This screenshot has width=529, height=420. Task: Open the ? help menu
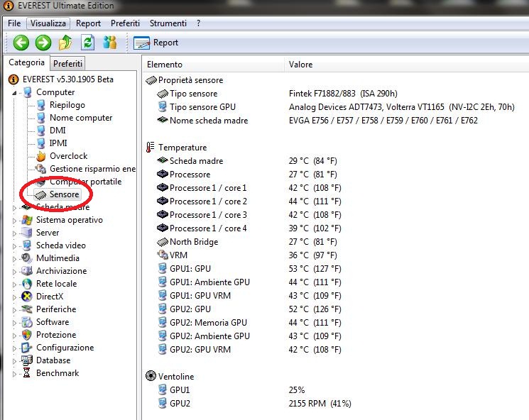coord(198,23)
